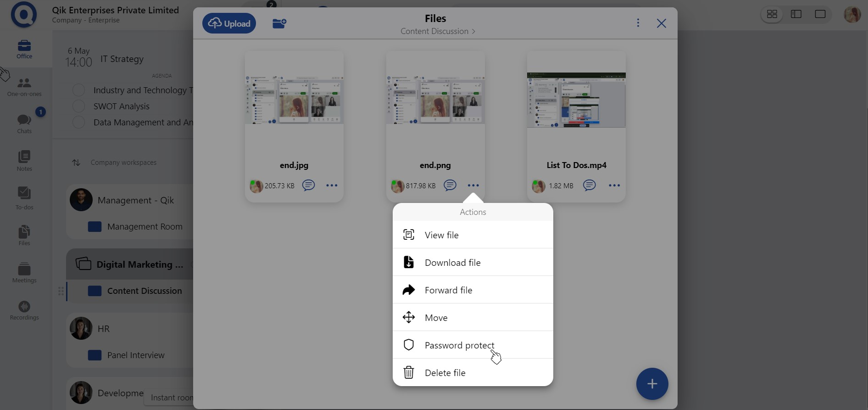Click the List To Dos.mp4 file name

(x=576, y=165)
